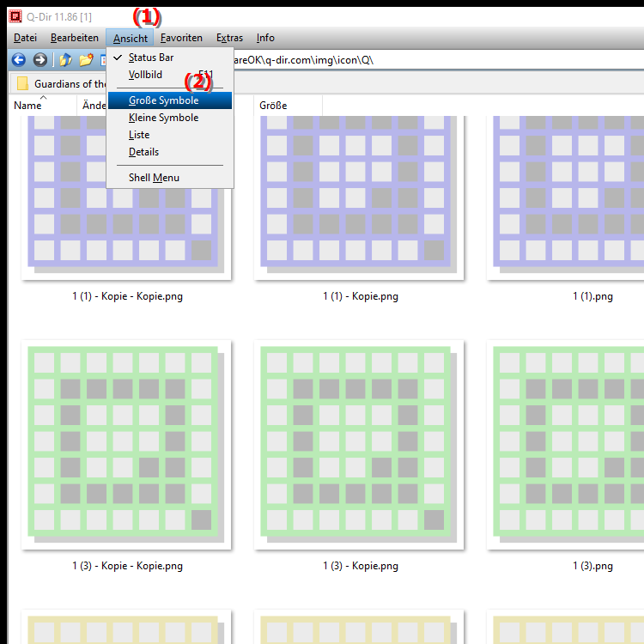Click file name label 1 (3).png
This screenshot has height=644, width=644.
(x=592, y=566)
